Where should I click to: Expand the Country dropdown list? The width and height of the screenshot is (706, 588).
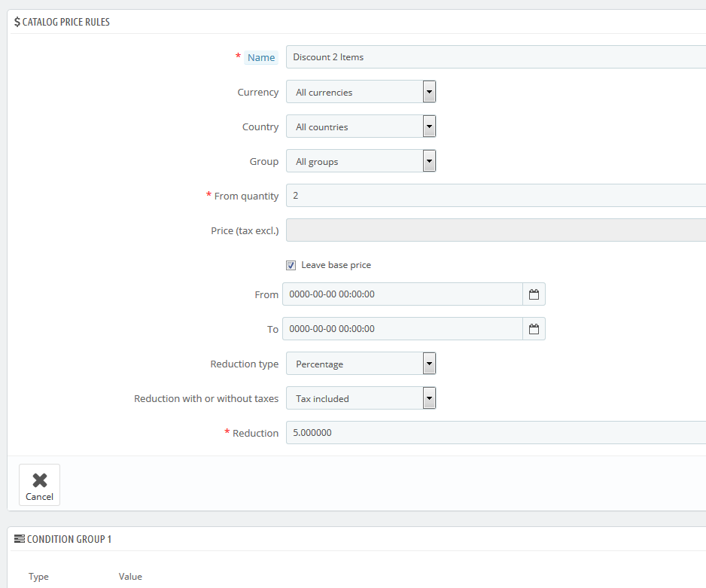pos(361,126)
